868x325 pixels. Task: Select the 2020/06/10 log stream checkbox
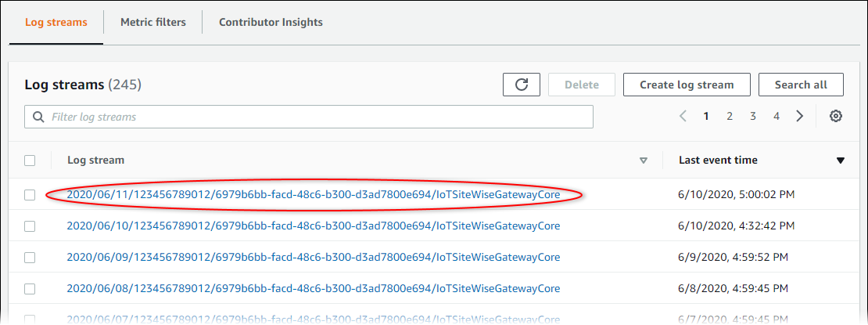click(30, 226)
